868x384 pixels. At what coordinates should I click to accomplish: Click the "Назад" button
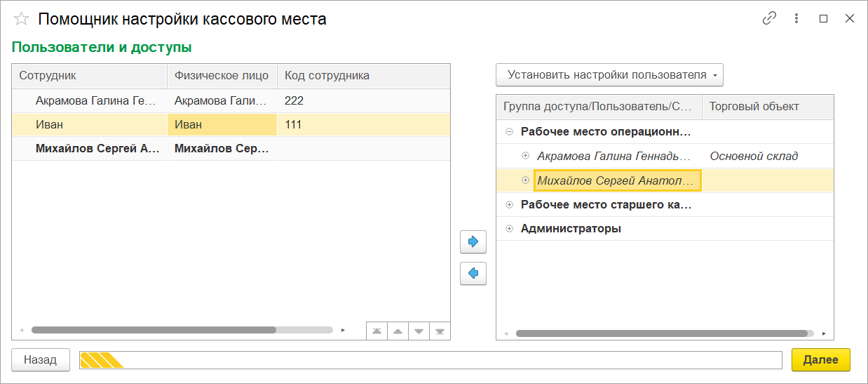[40, 359]
